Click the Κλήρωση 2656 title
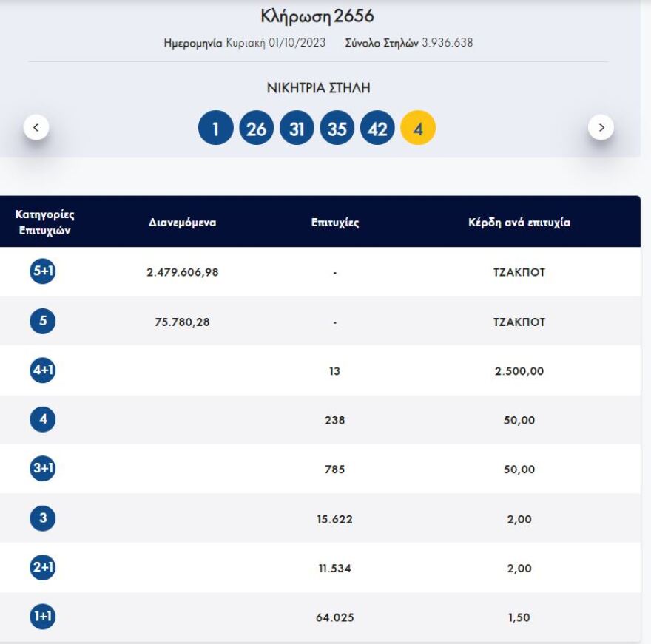The width and height of the screenshot is (651, 644). coord(318,16)
